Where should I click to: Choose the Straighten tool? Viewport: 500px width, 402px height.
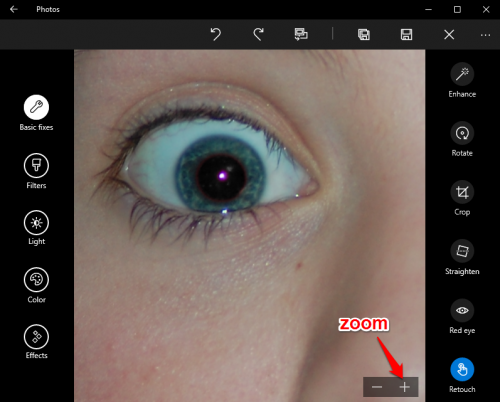pyautogui.click(x=462, y=251)
